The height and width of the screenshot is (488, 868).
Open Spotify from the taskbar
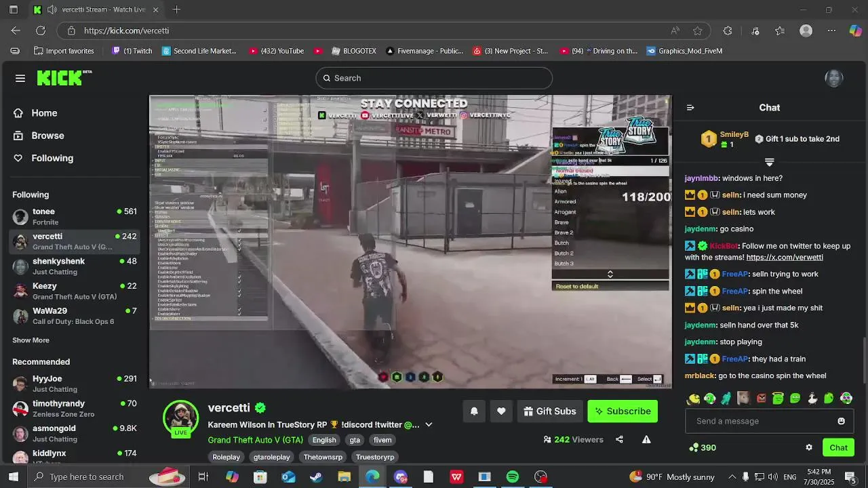[513, 477]
